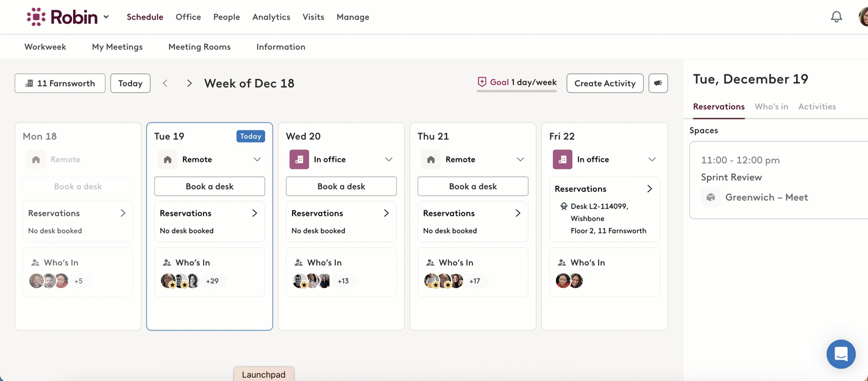Switch to the Who's in tab

pyautogui.click(x=771, y=107)
